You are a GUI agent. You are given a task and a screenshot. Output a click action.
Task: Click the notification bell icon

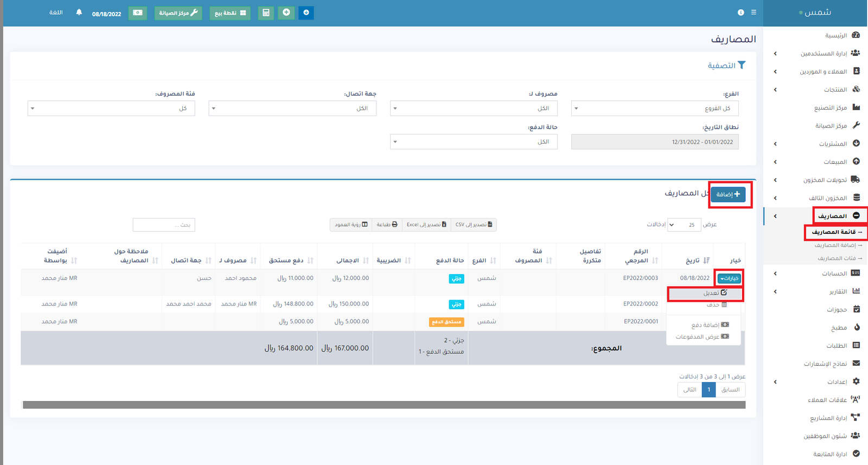tap(79, 12)
